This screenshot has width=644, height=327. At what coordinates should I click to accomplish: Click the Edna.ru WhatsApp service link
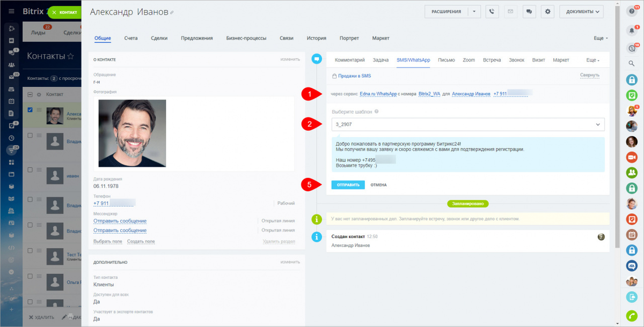pos(377,94)
